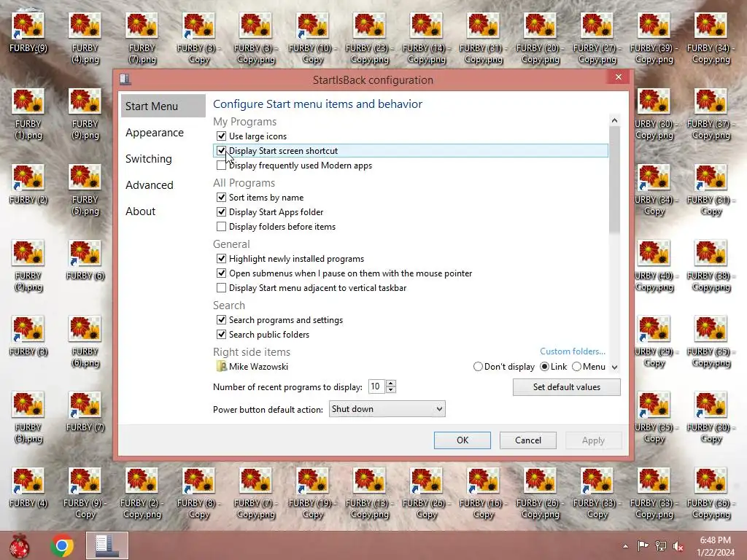
Task: Enable Display frequently used Modern apps
Action: coord(221,166)
